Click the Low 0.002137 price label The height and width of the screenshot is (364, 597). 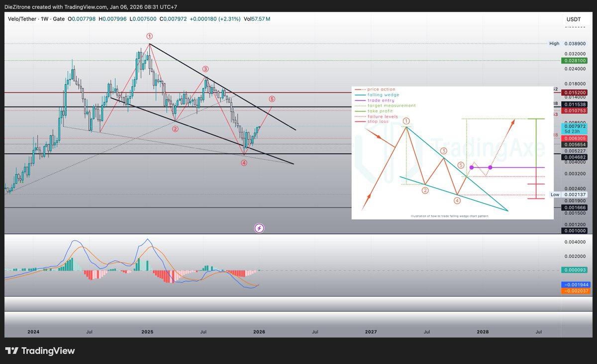(x=567, y=194)
